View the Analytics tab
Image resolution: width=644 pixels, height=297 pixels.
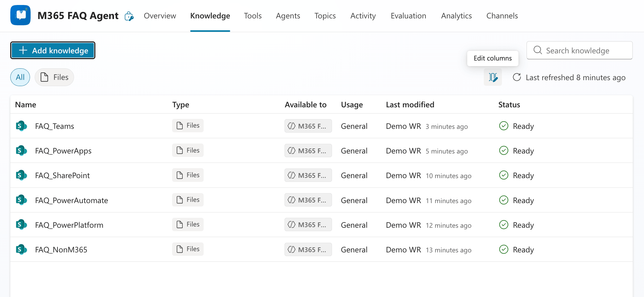(457, 16)
